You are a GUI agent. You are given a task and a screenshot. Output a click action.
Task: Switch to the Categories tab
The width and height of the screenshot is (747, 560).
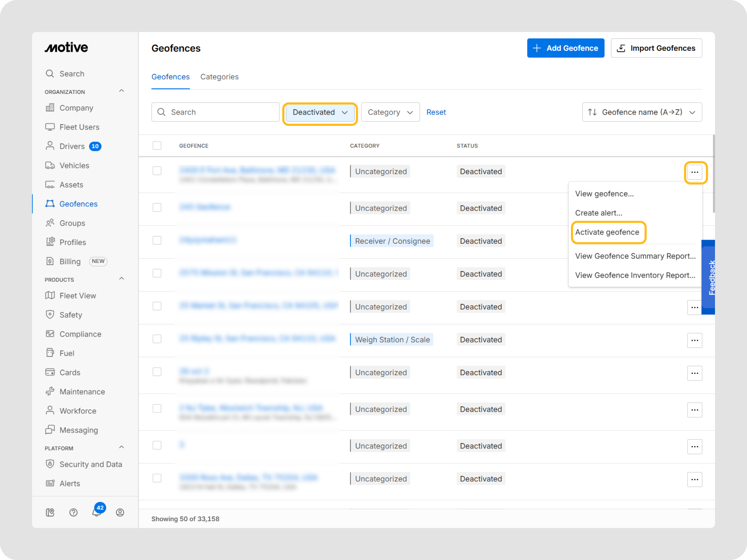point(219,77)
